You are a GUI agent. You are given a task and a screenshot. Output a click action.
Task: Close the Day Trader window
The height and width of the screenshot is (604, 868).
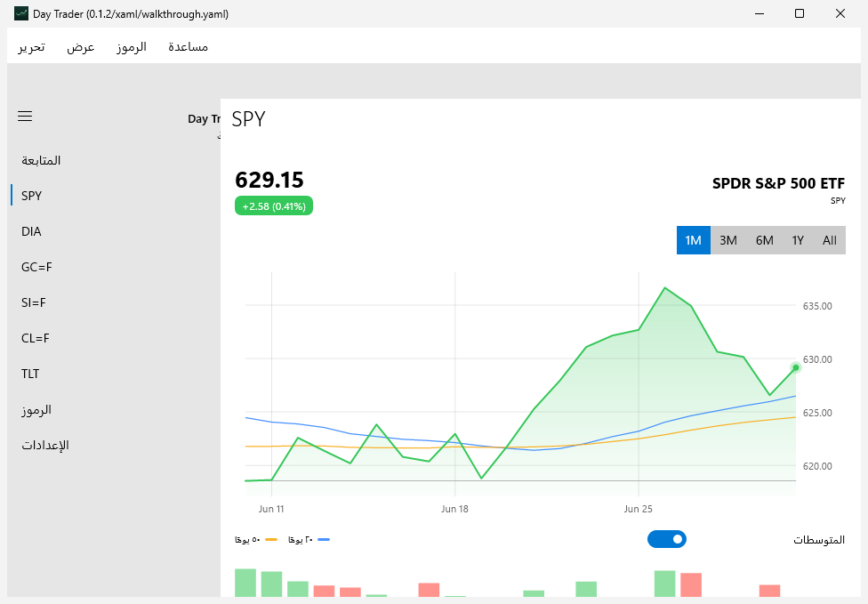(x=840, y=14)
